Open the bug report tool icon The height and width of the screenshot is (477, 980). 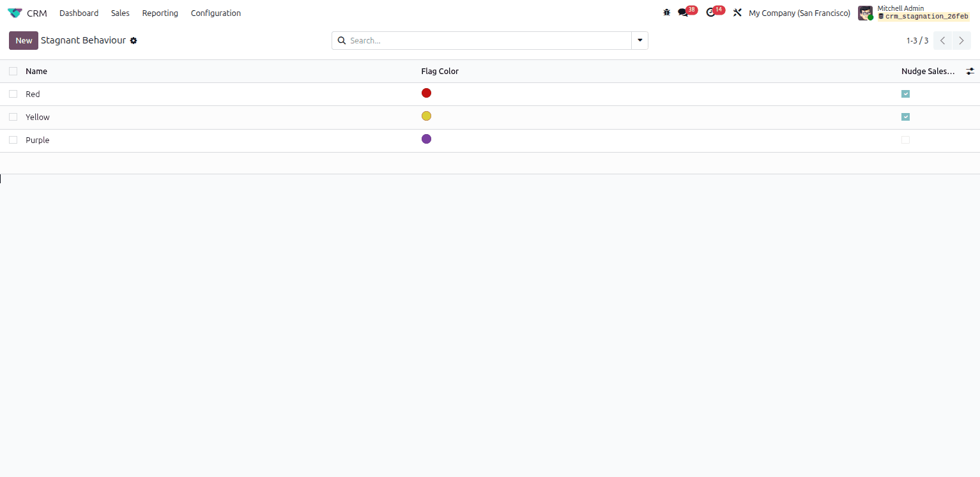pyautogui.click(x=666, y=12)
